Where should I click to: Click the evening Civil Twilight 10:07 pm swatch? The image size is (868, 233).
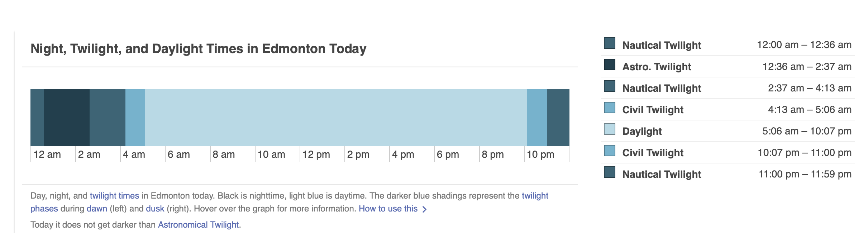pos(609,151)
